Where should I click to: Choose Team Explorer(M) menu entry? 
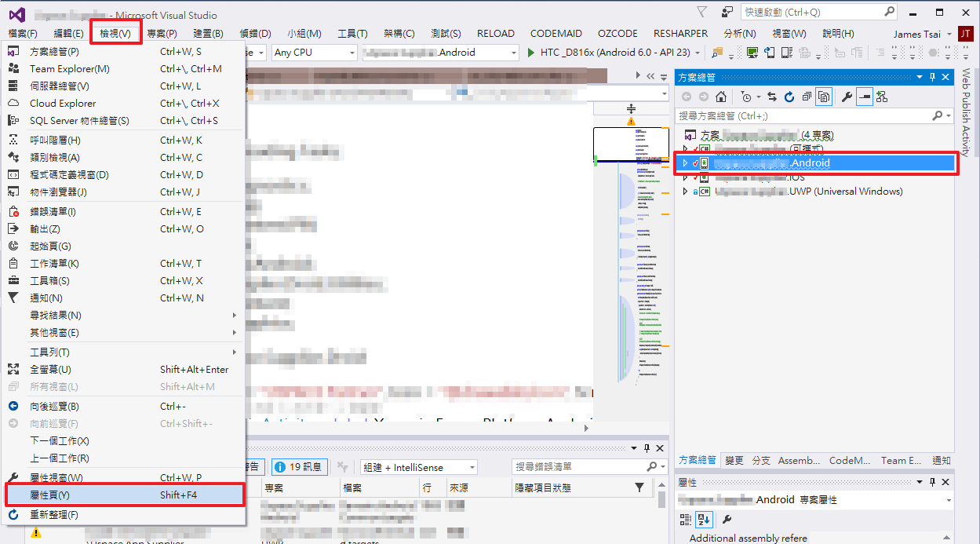[x=125, y=69]
